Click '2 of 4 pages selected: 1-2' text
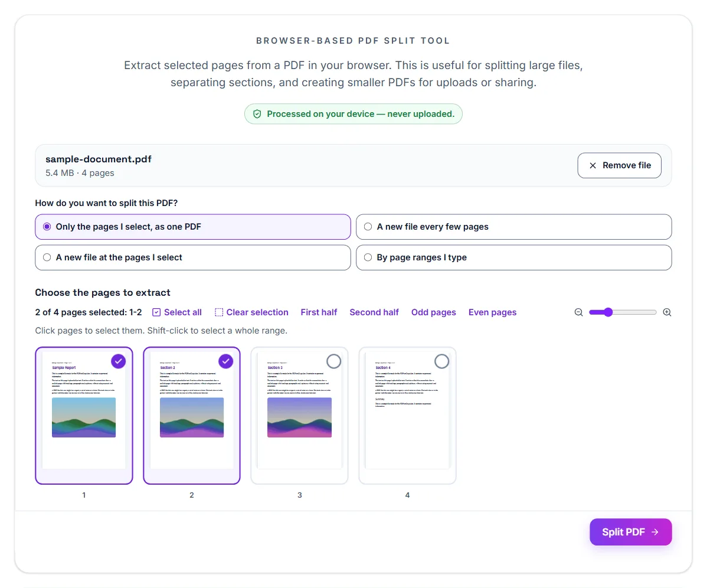This screenshot has width=707, height=588. pyautogui.click(x=89, y=312)
